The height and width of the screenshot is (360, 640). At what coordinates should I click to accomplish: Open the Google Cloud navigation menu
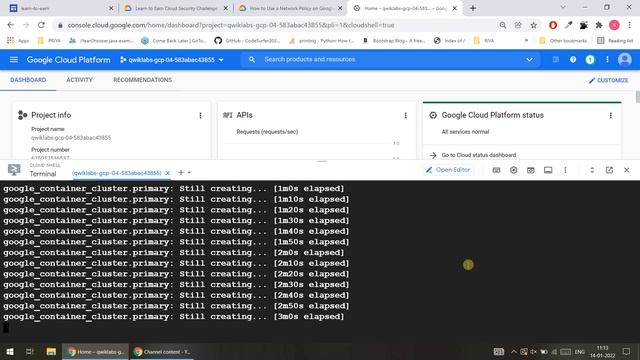point(13,60)
